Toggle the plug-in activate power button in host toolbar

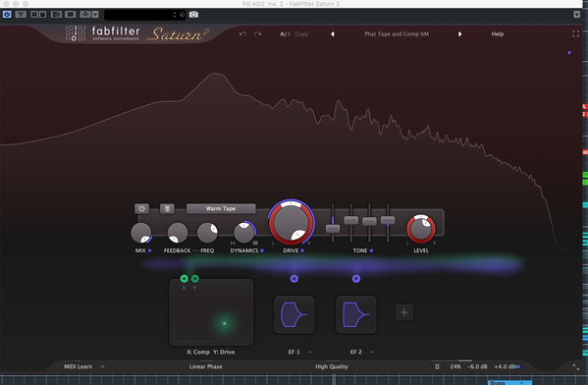click(x=7, y=15)
